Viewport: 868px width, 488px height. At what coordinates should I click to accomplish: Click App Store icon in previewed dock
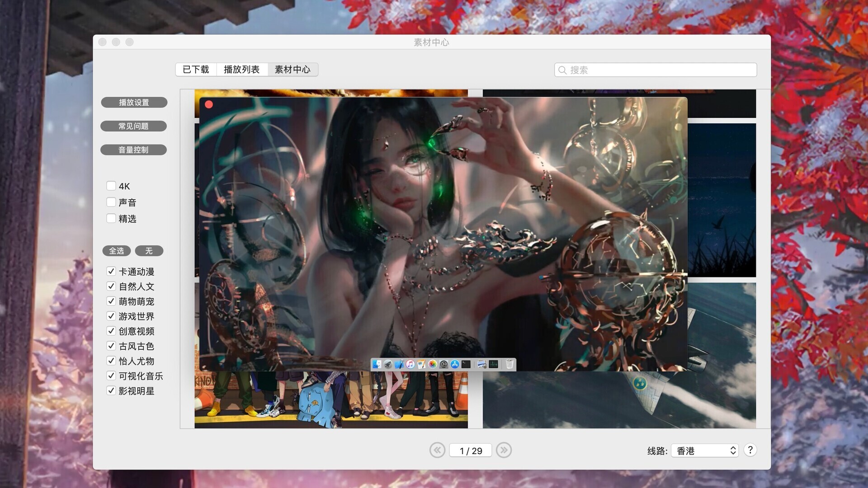pyautogui.click(x=455, y=364)
